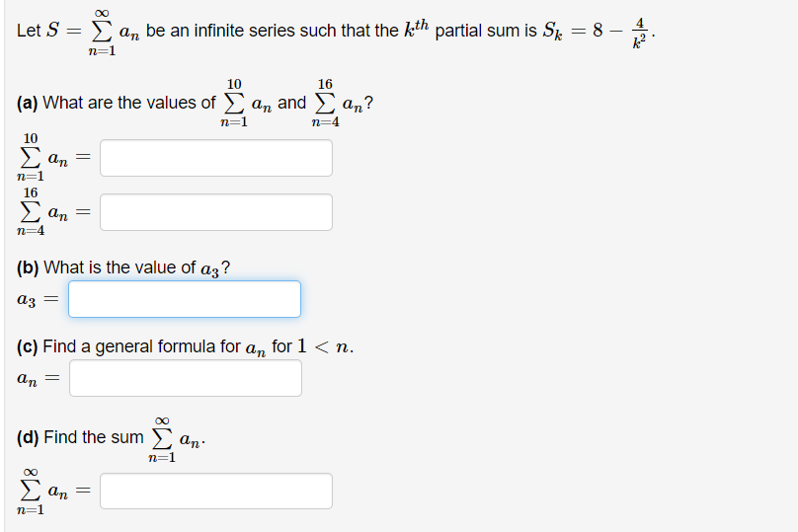Click the sigma symbol in the 'Find the sum' sentence
The image size is (798, 532).
pyautogui.click(x=162, y=438)
